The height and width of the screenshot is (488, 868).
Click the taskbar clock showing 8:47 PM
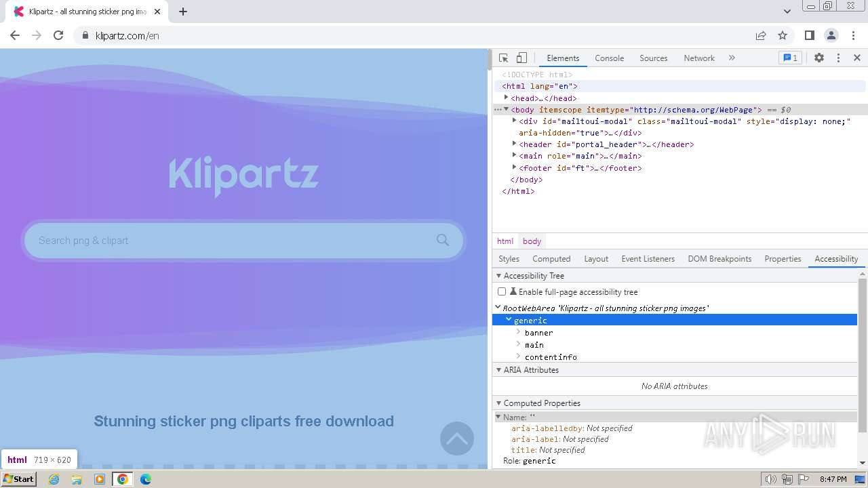833,479
